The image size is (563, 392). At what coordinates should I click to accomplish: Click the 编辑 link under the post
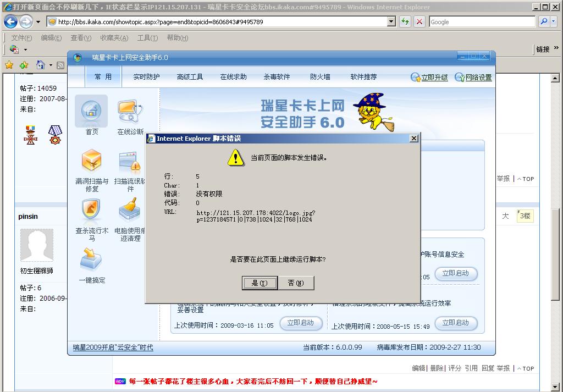[418, 368]
